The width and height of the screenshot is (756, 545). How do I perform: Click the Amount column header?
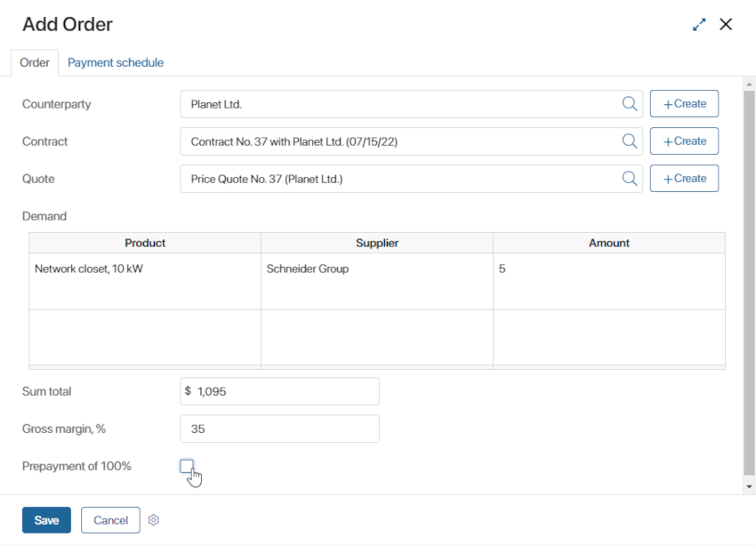609,243
